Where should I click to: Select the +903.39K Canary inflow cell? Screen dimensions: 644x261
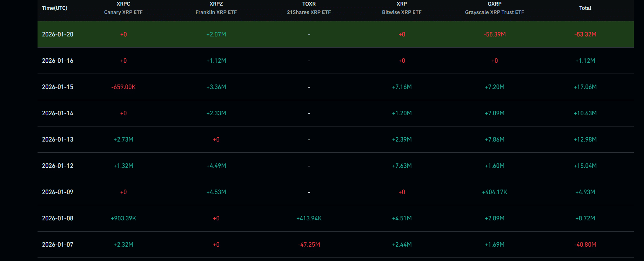[x=123, y=218]
